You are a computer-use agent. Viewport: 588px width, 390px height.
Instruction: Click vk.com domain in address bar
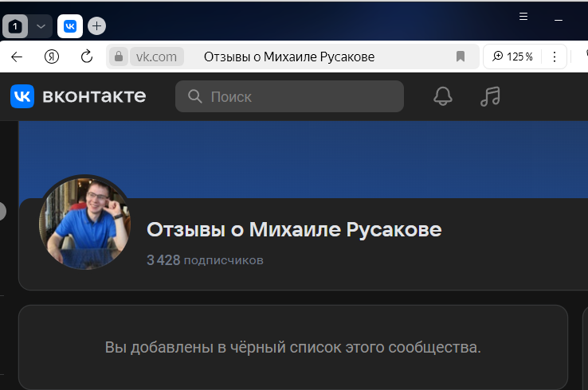coord(156,57)
